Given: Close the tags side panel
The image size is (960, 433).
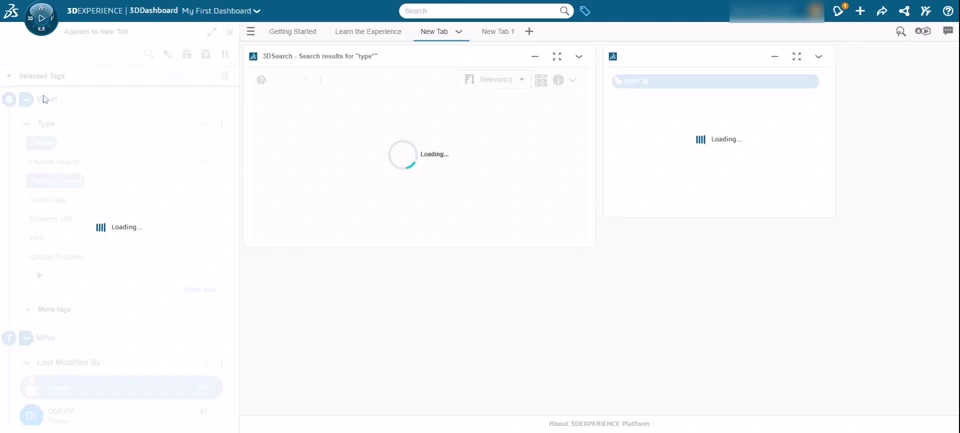Looking at the screenshot, I should (x=230, y=32).
